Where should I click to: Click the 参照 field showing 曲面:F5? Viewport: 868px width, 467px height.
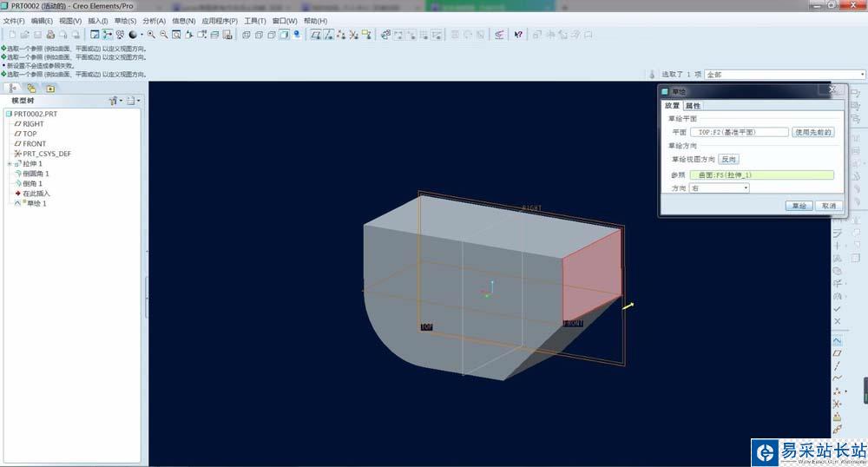pos(762,174)
